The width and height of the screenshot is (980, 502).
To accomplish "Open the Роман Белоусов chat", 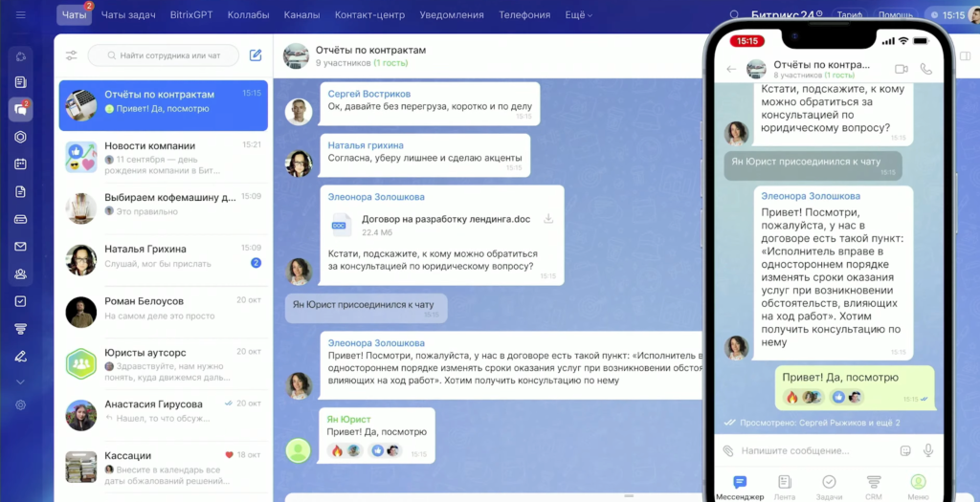I will click(163, 312).
